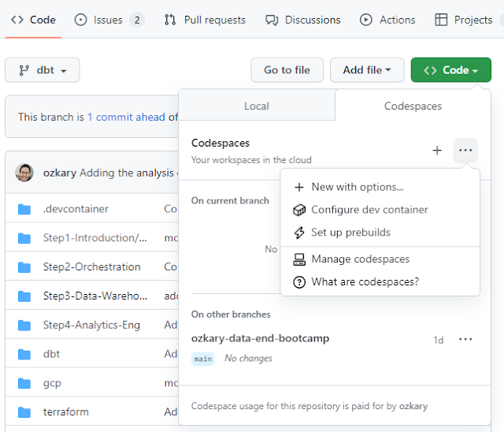Click the folder icon beside Step1-Introduction
The image size is (504, 432).
(x=24, y=238)
